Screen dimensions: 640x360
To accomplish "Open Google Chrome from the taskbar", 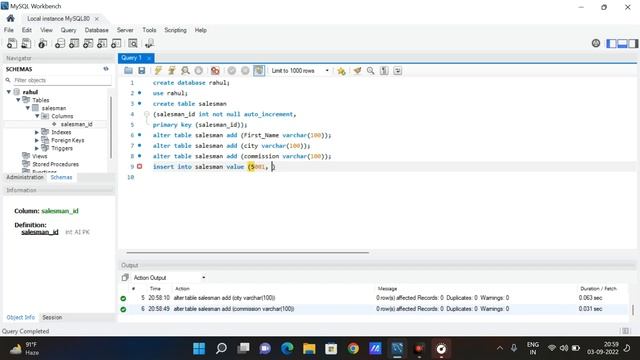I will point(353,349).
